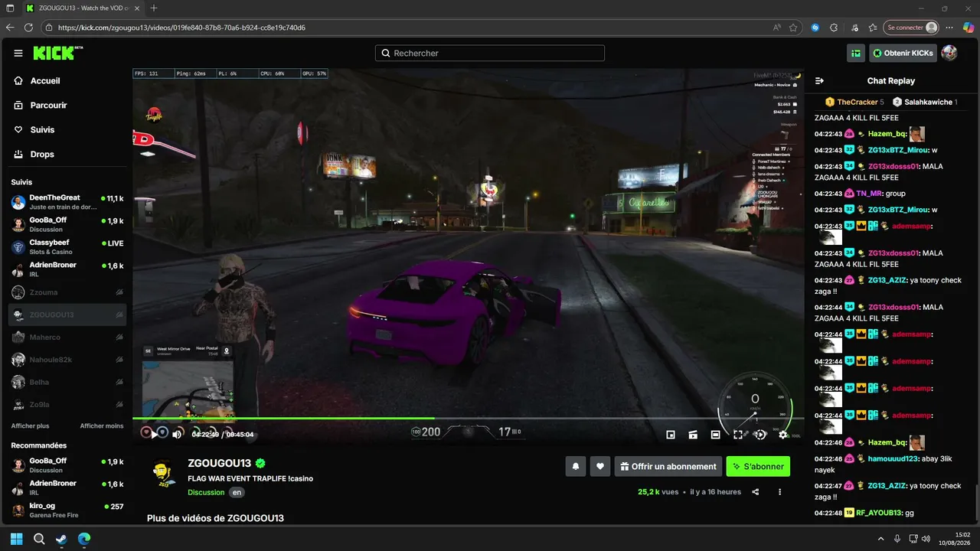Click Offrir un abonnement button
Image resolution: width=980 pixels, height=551 pixels.
(x=668, y=466)
